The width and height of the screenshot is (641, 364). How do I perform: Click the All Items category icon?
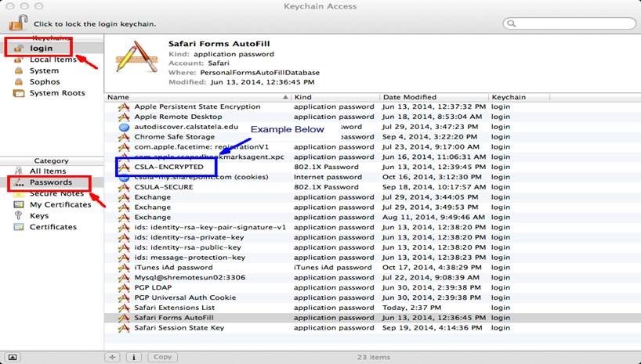(x=18, y=171)
